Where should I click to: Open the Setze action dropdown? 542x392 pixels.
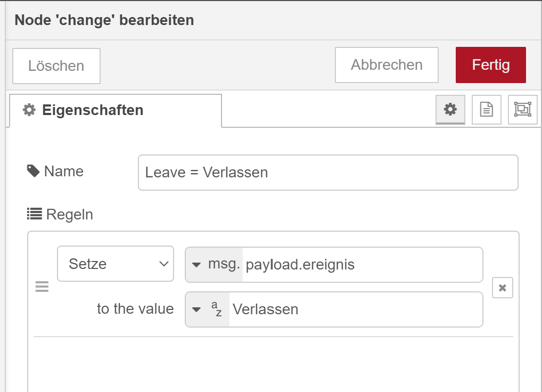tap(116, 264)
